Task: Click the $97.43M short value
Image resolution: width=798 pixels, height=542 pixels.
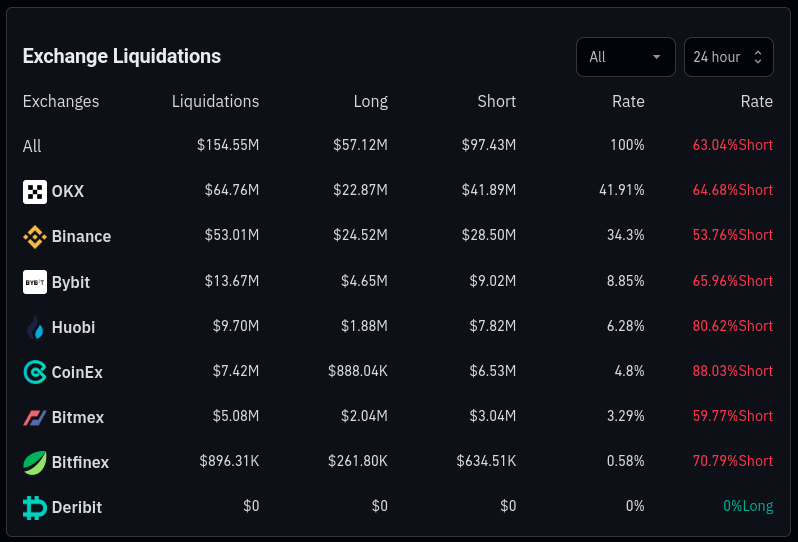Action: 489,145
